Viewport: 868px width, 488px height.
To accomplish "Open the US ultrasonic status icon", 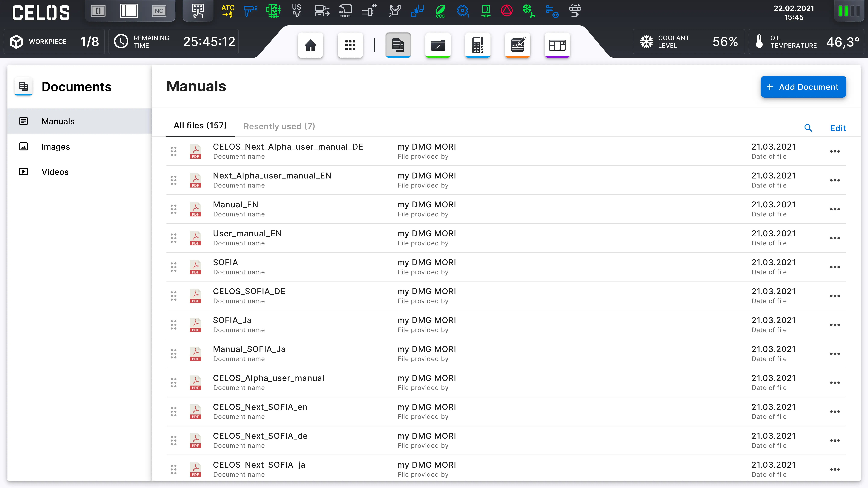I will (297, 11).
